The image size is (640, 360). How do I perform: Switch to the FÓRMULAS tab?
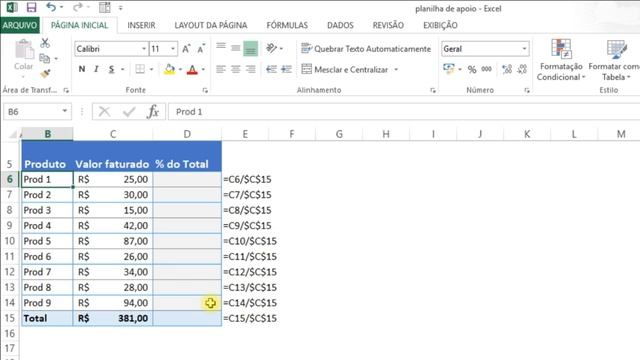pos(287,25)
